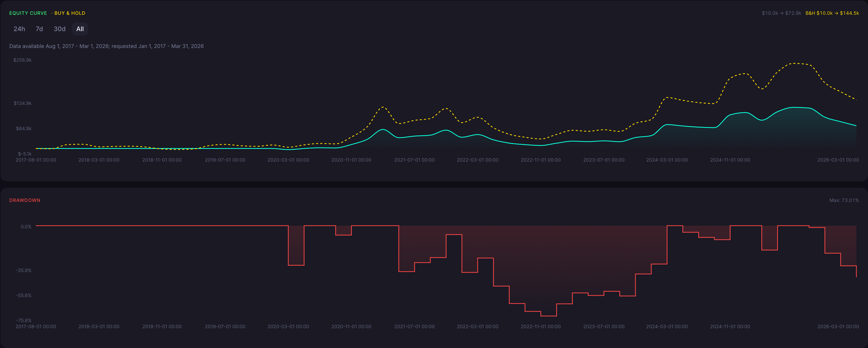Click the Max: 73.01% drawdown value

point(844,200)
